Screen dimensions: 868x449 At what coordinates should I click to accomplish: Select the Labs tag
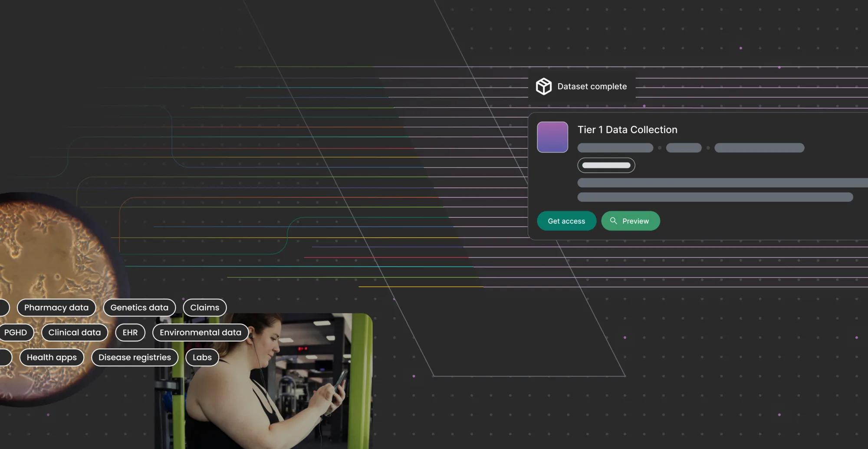202,357
